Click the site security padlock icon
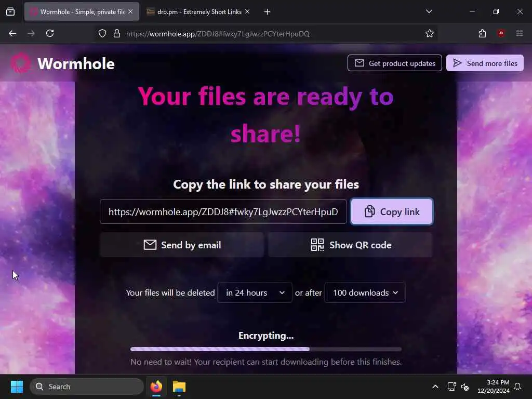532x399 pixels. click(117, 33)
